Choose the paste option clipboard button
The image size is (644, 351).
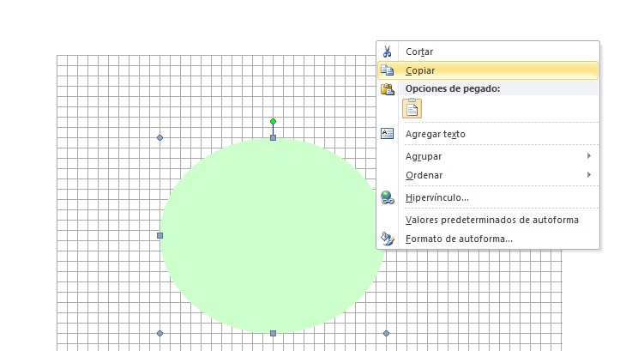(x=412, y=108)
